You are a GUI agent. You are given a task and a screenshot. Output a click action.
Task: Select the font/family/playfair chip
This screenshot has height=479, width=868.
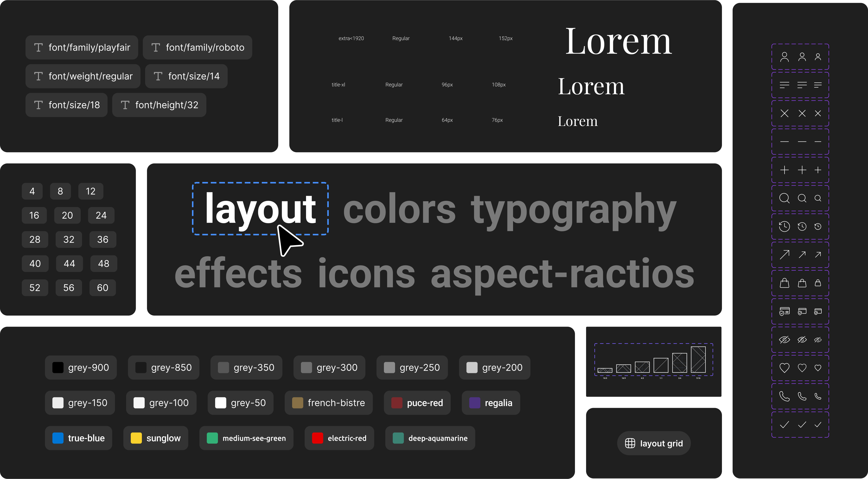pyautogui.click(x=82, y=48)
